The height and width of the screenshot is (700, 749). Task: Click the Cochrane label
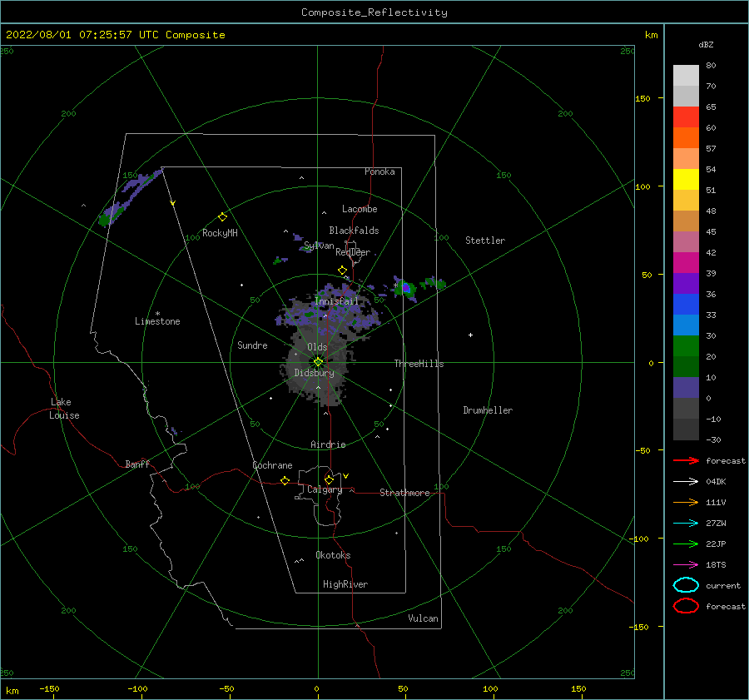click(x=272, y=465)
